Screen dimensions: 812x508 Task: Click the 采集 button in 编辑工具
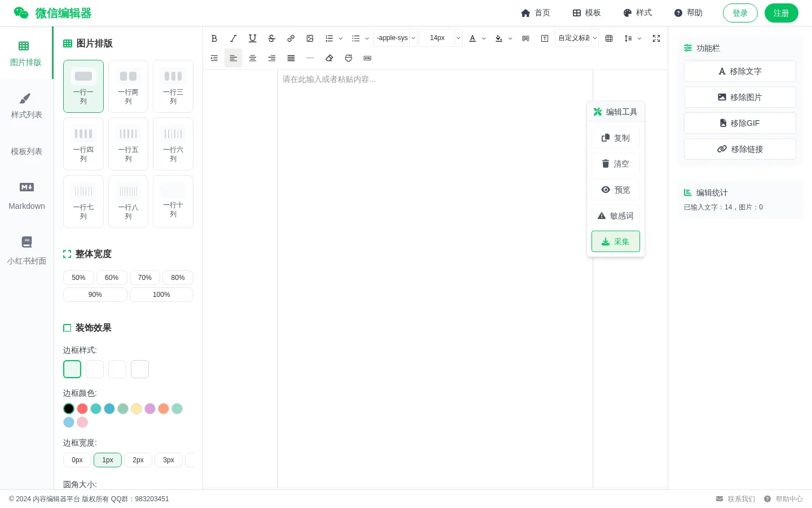[616, 242]
